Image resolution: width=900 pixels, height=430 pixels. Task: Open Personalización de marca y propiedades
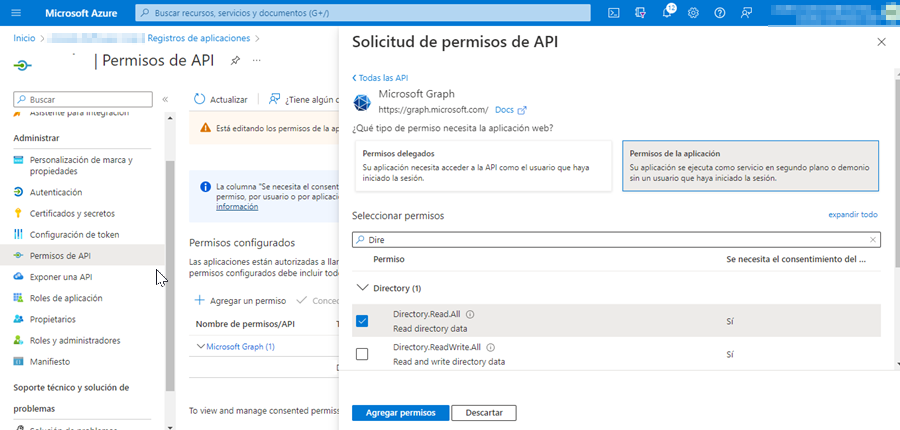click(x=81, y=165)
